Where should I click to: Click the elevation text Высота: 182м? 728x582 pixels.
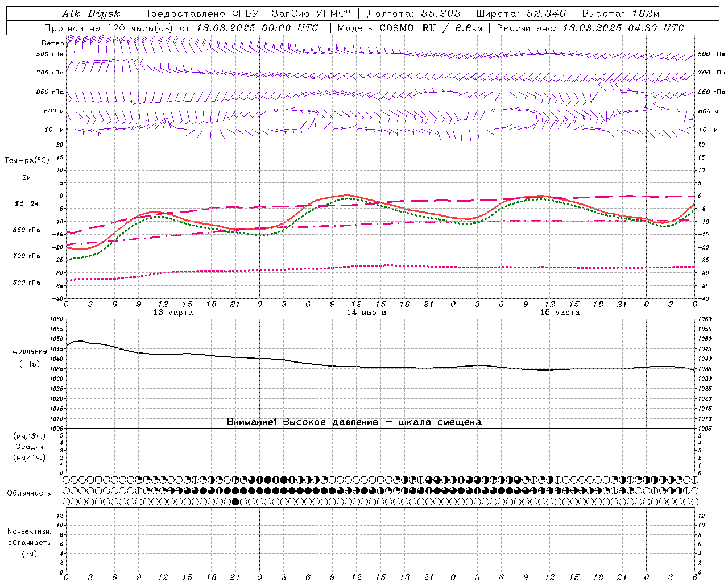(621, 14)
